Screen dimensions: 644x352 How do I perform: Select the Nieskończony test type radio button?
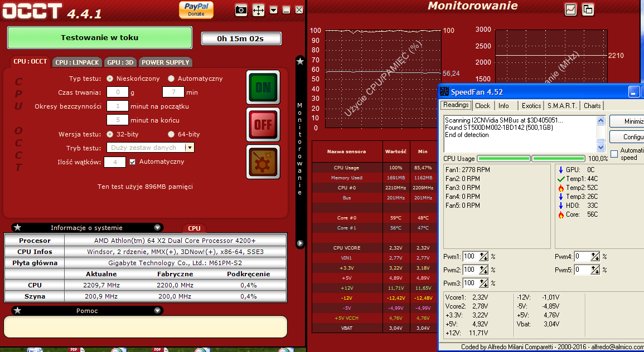pyautogui.click(x=110, y=79)
